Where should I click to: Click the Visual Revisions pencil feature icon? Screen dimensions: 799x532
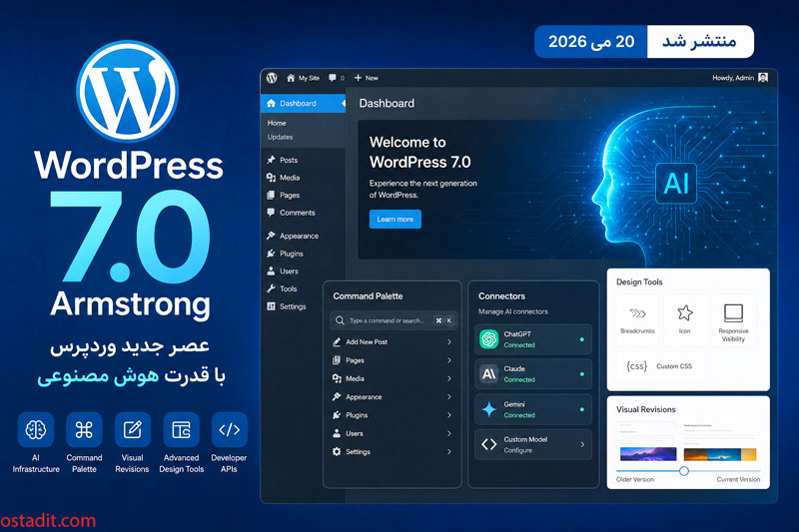[133, 429]
